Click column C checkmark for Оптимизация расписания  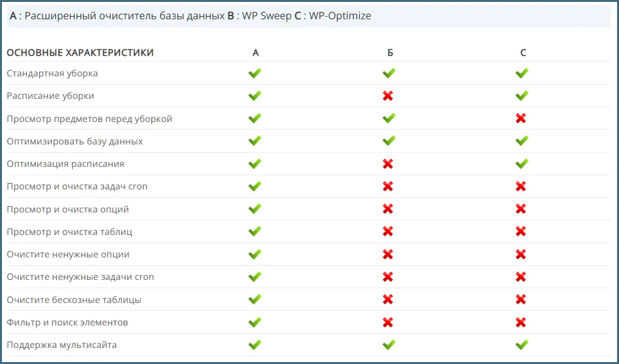coord(521,164)
